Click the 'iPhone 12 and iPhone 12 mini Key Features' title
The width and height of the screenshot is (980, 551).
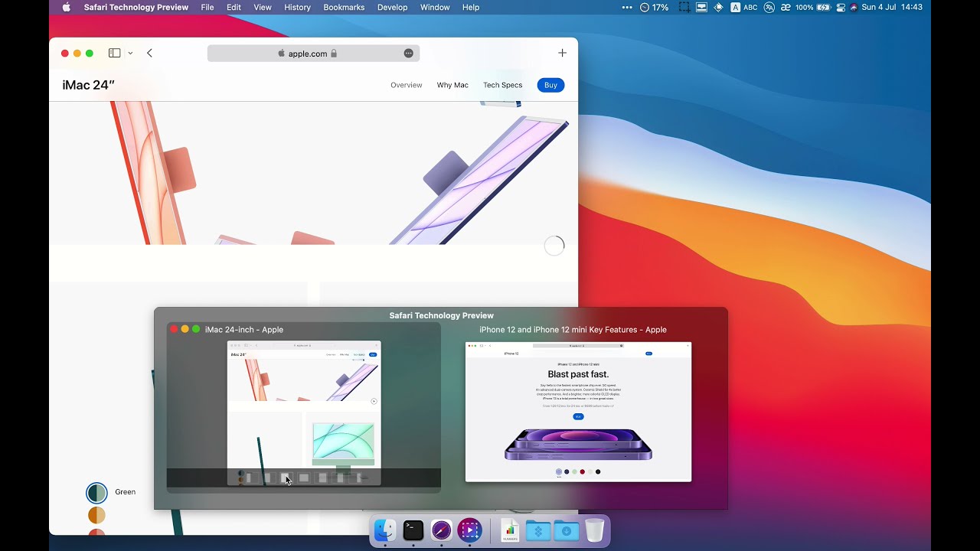(x=573, y=330)
